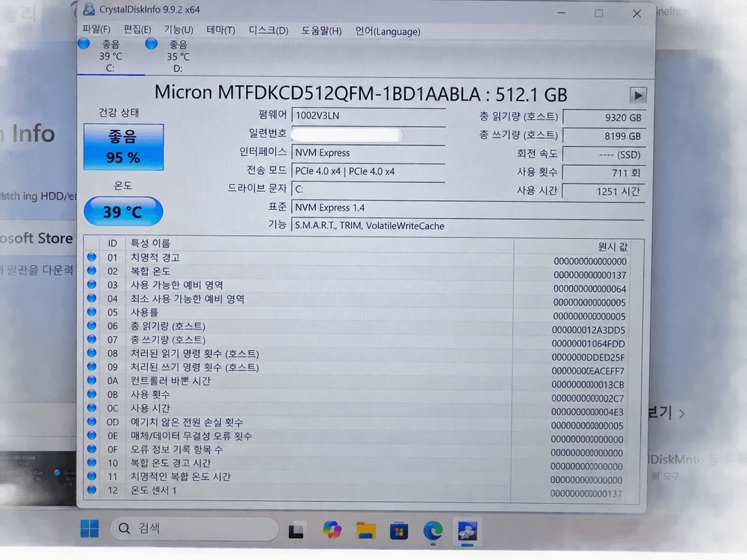Click the firmware field 1002V3LN

(368, 116)
